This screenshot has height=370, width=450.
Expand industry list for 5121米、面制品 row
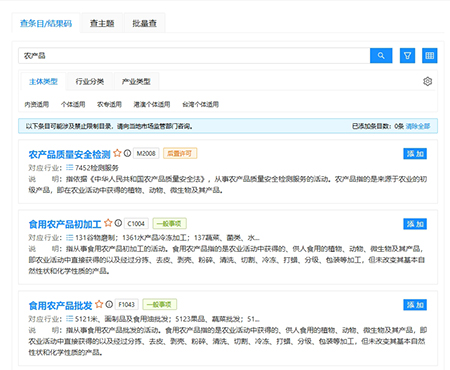pos(69,319)
